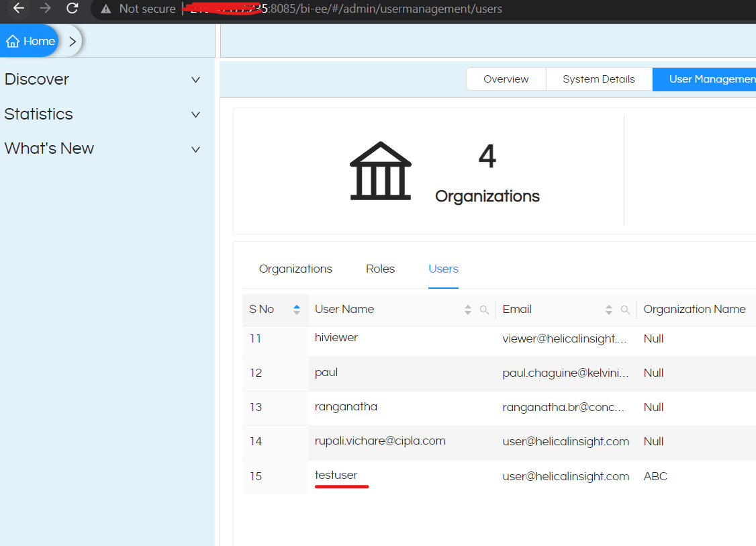Select user testuser in the table
Image resolution: width=756 pixels, height=546 pixels.
click(x=336, y=475)
